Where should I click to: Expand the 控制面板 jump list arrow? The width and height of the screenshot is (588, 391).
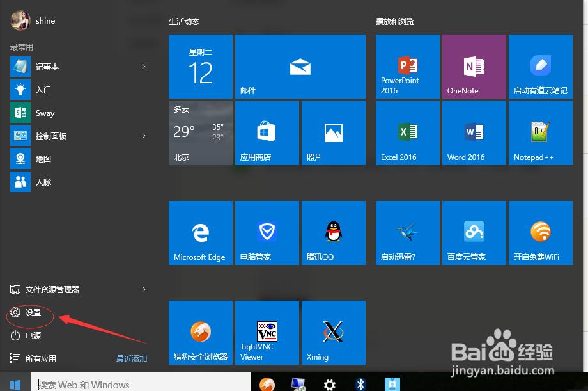144,136
